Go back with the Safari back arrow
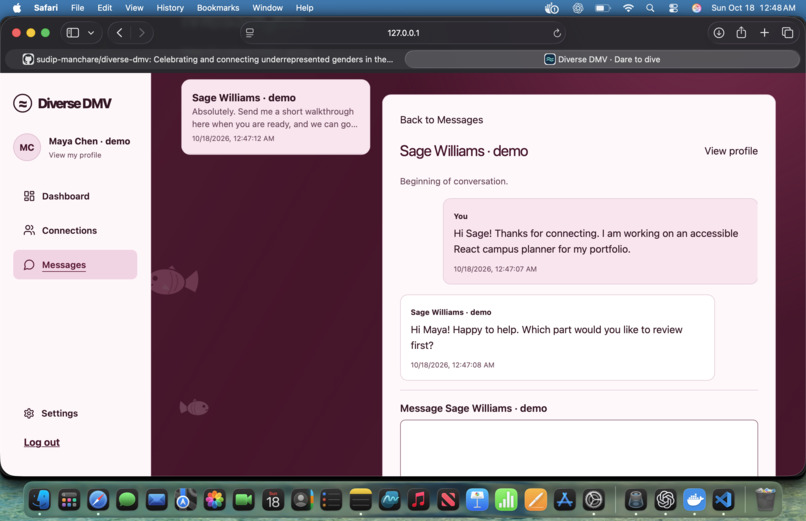806x521 pixels. [x=119, y=33]
